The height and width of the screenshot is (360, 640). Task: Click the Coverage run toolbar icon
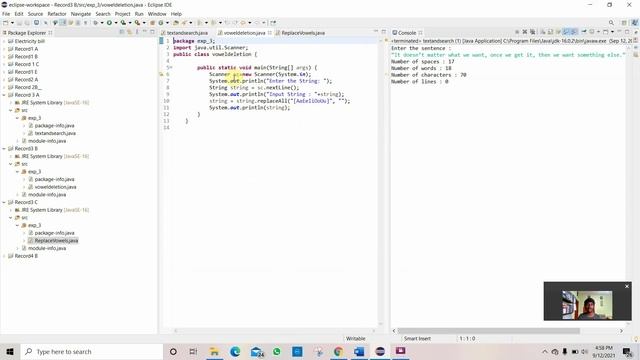123,23
